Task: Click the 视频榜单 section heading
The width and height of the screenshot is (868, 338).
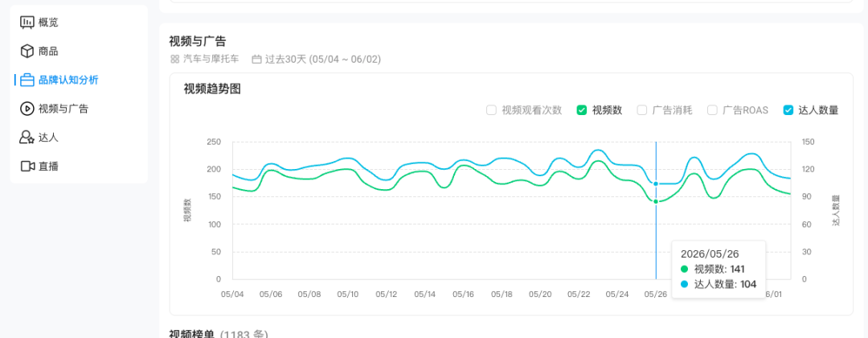Action: (x=192, y=335)
